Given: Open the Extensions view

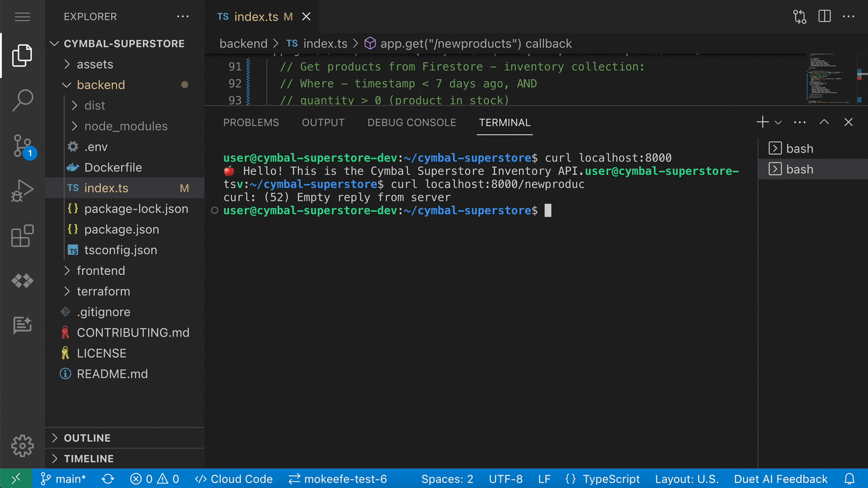Looking at the screenshot, I should coord(23,236).
